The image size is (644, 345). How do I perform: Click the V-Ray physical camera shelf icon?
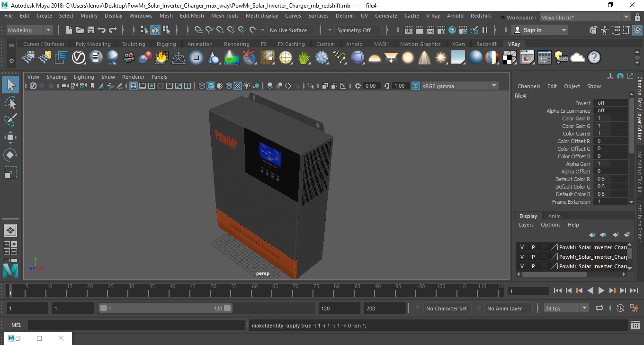pyautogui.click(x=129, y=58)
